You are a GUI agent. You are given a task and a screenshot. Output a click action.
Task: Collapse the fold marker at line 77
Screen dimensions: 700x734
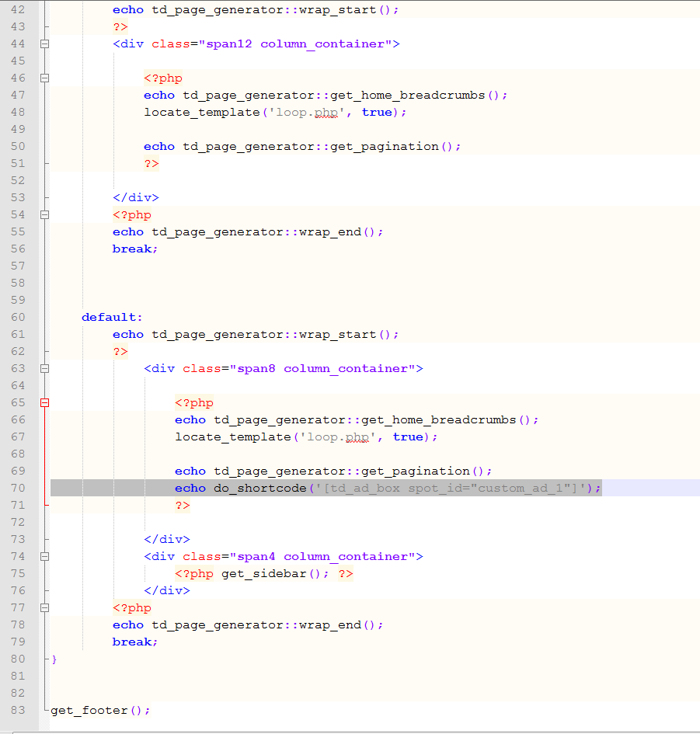tap(44, 608)
